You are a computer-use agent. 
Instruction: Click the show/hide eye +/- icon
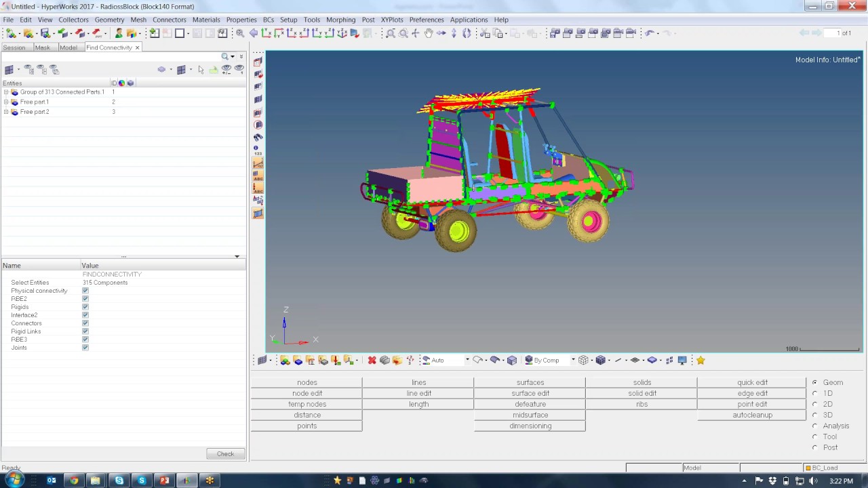pos(226,70)
